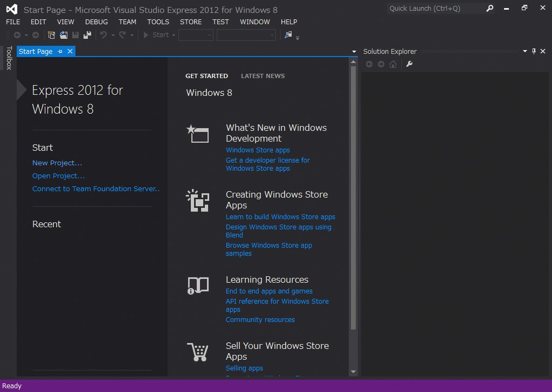Open Learn to build Windows Store apps link

click(280, 217)
